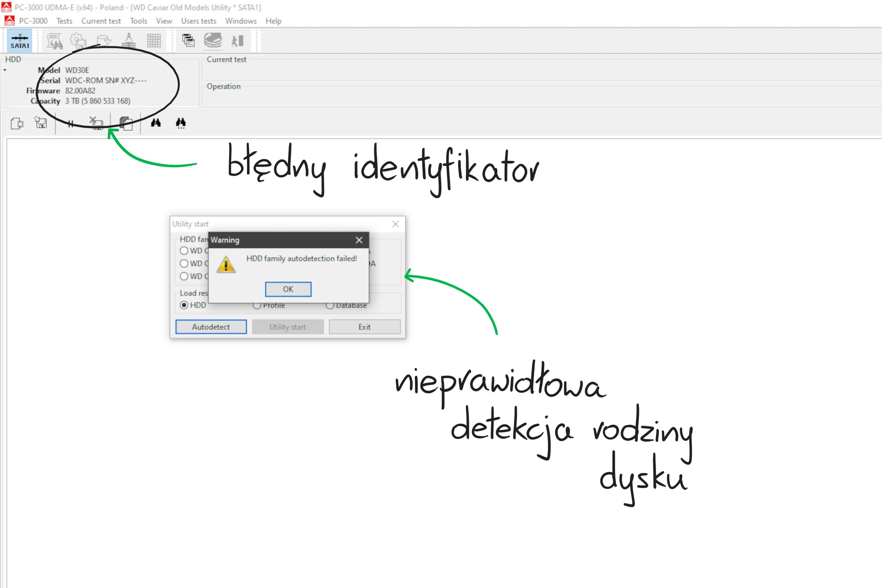The image size is (882, 588).
Task: Click the model value WD30E
Action: pyautogui.click(x=77, y=70)
